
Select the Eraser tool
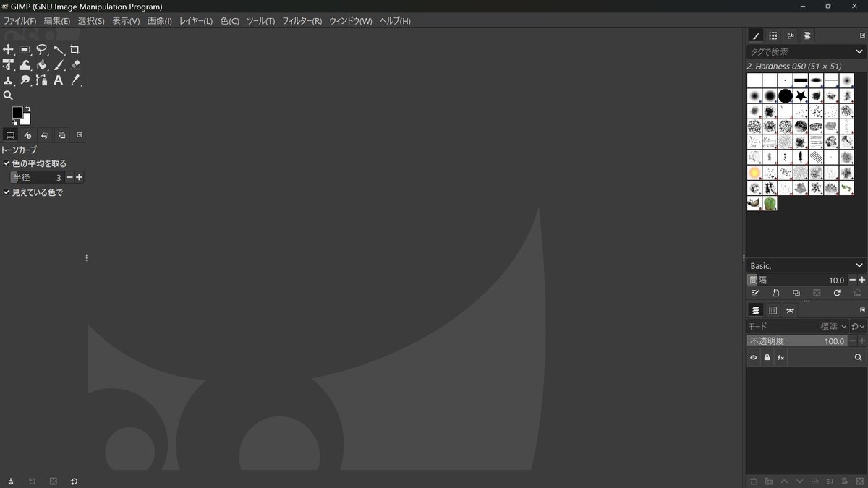pos(75,64)
